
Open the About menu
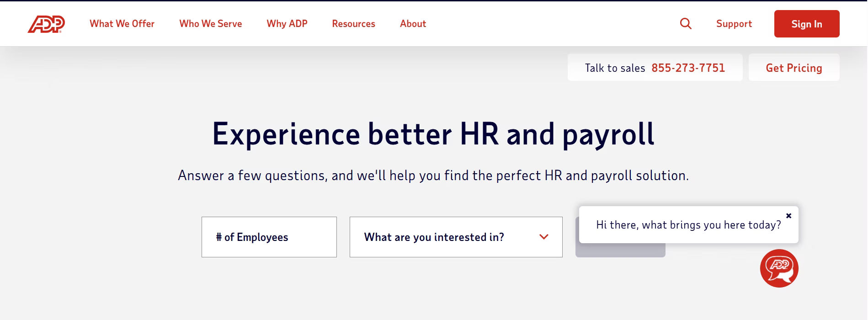[413, 24]
